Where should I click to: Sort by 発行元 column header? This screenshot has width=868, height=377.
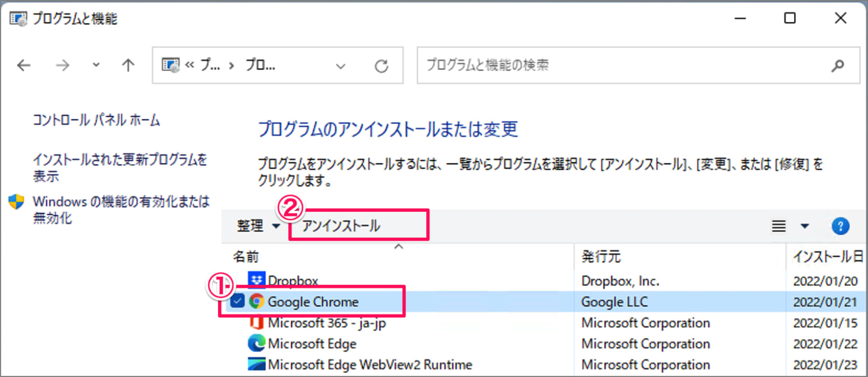[x=601, y=257]
